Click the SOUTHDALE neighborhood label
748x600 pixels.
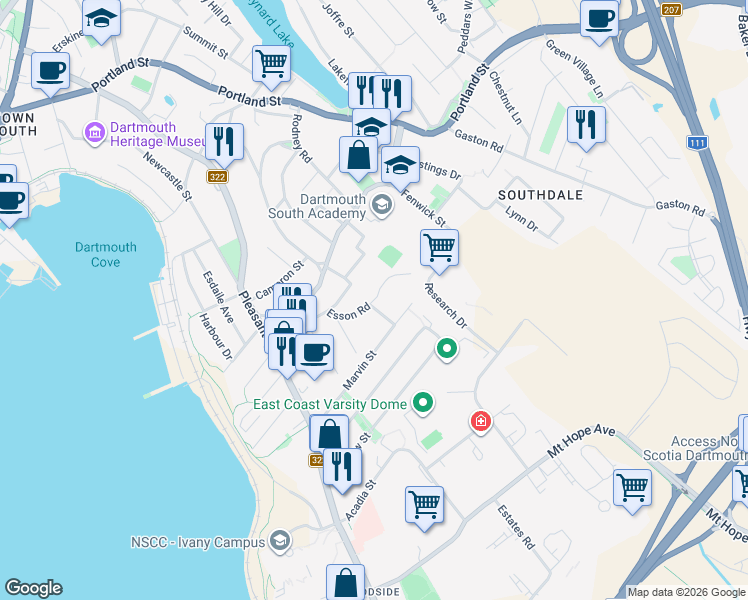coord(540,195)
